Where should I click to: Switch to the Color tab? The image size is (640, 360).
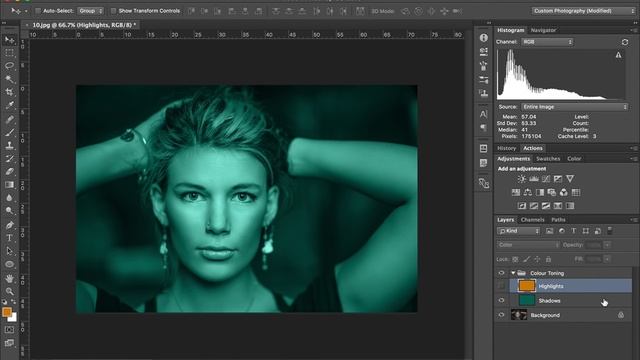click(574, 159)
